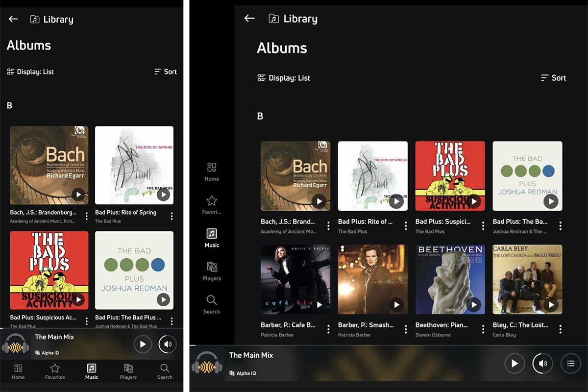Viewport: 588px width, 392px height.
Task: Adjust volume control in the tablet player bar
Action: (x=542, y=364)
